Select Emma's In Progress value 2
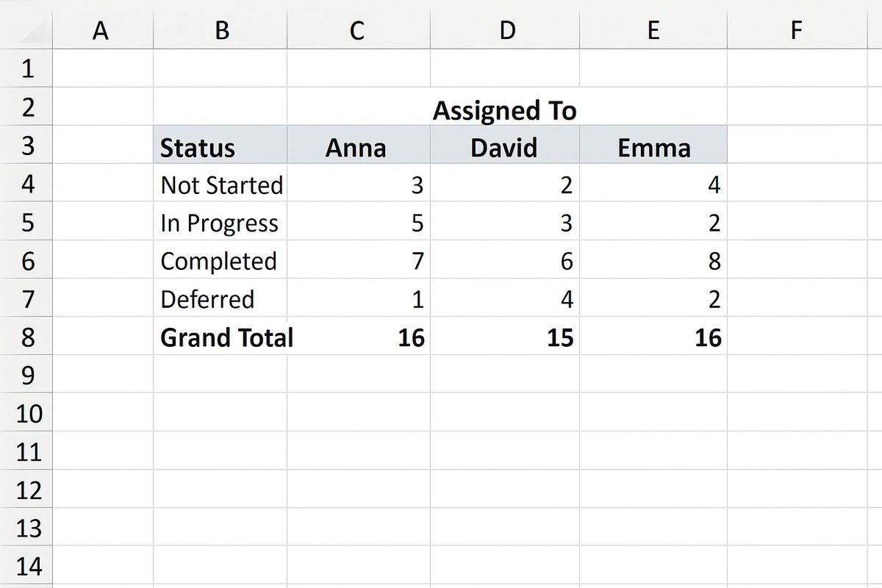This screenshot has height=588, width=882. [653, 221]
